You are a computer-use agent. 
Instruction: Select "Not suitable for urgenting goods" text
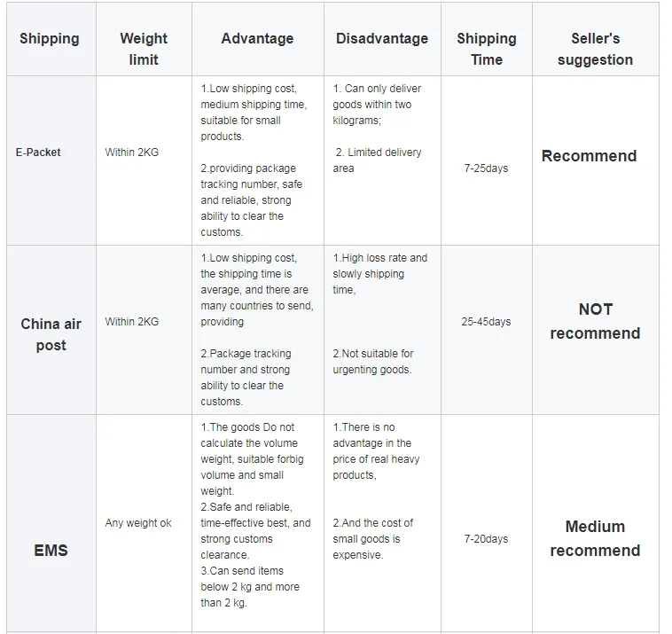(373, 362)
